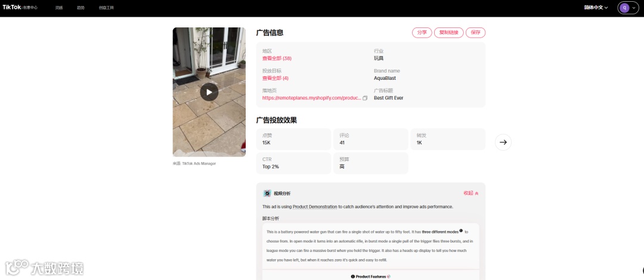Copy the landing page URL icon
This screenshot has width=644, height=280.
click(x=365, y=98)
